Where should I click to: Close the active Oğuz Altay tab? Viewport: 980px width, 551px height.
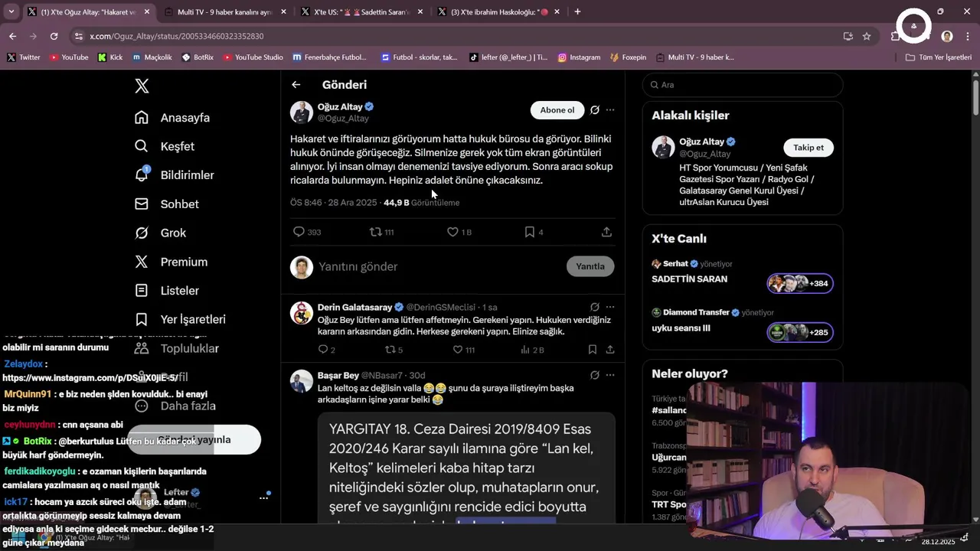pos(149,11)
